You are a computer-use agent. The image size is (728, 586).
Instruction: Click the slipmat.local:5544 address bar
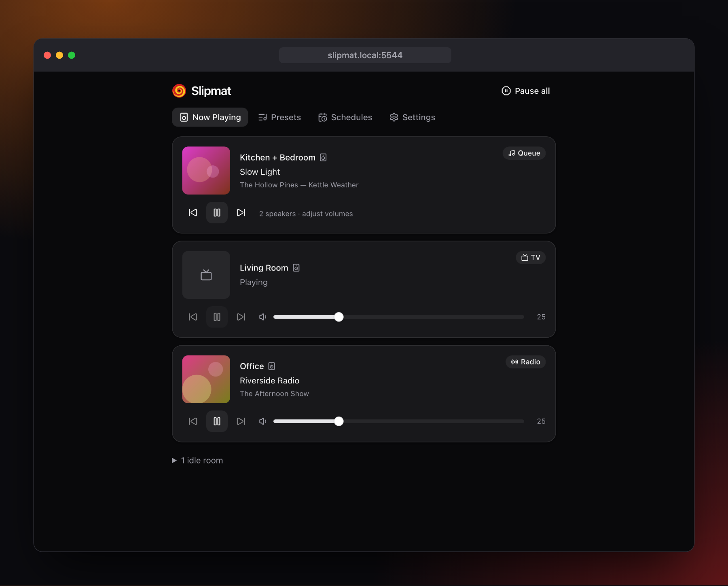pyautogui.click(x=365, y=55)
